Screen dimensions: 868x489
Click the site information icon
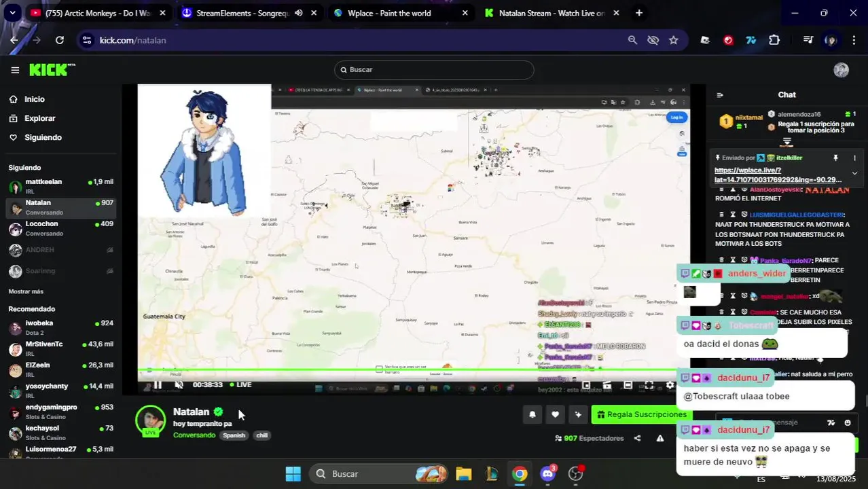[86, 40]
